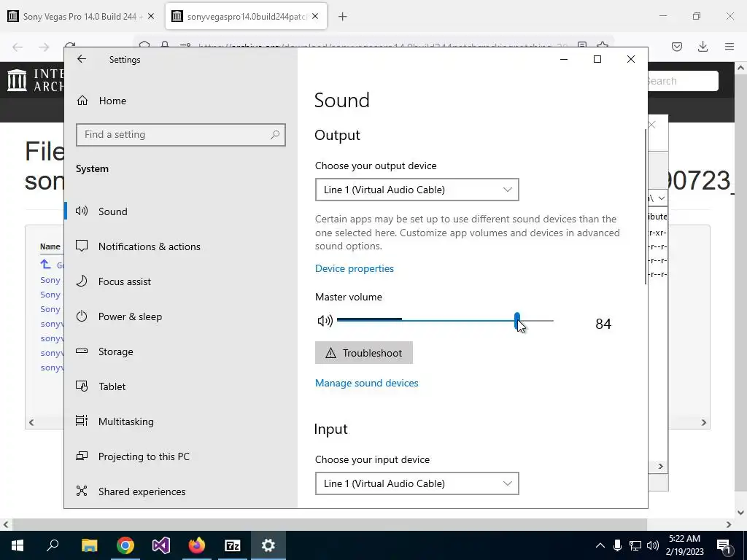Focus the Find a setting search box
The height and width of the screenshot is (560, 747).
click(181, 135)
